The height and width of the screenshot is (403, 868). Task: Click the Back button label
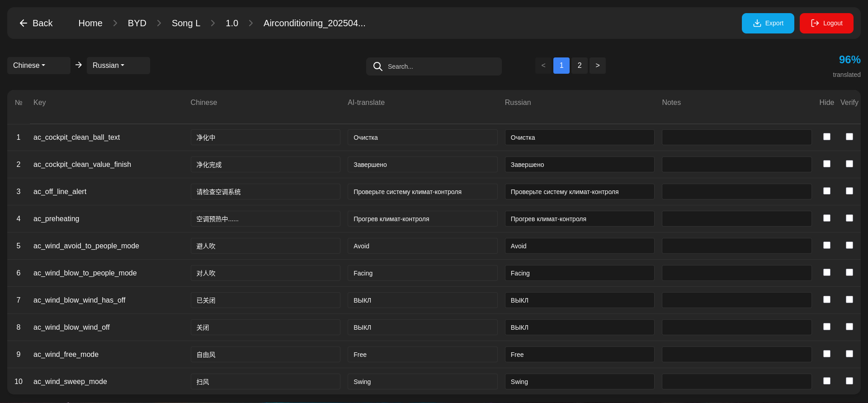(x=42, y=23)
